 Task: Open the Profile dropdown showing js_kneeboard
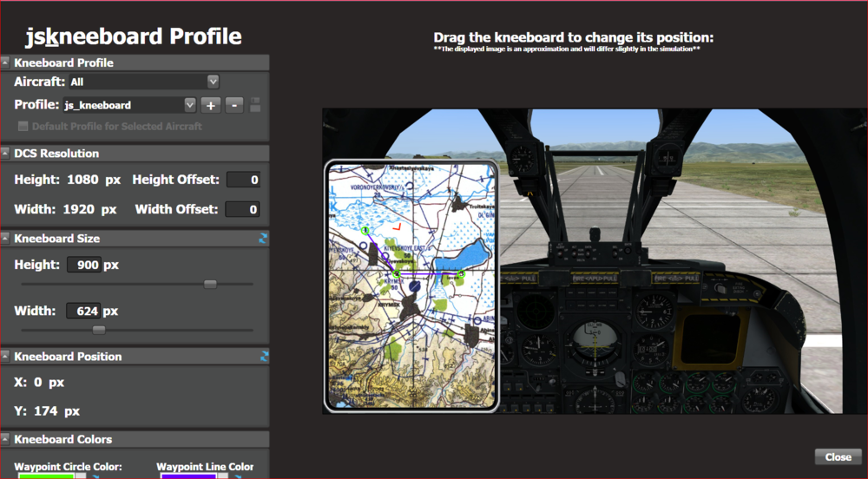[x=129, y=104]
